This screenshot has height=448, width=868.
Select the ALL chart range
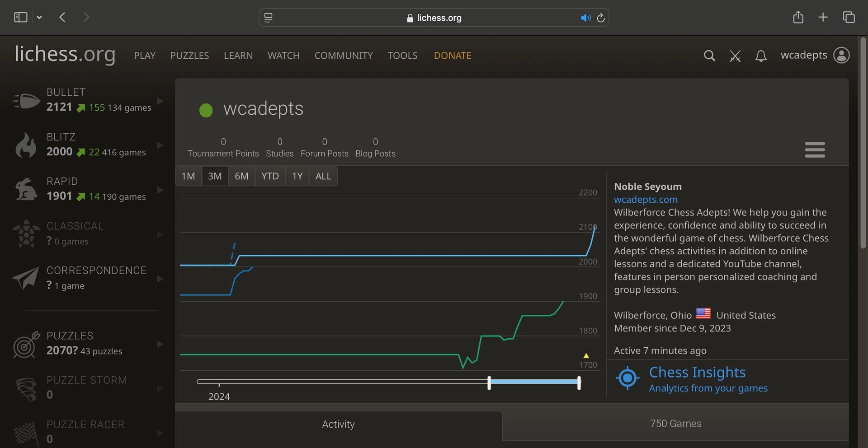click(x=323, y=176)
